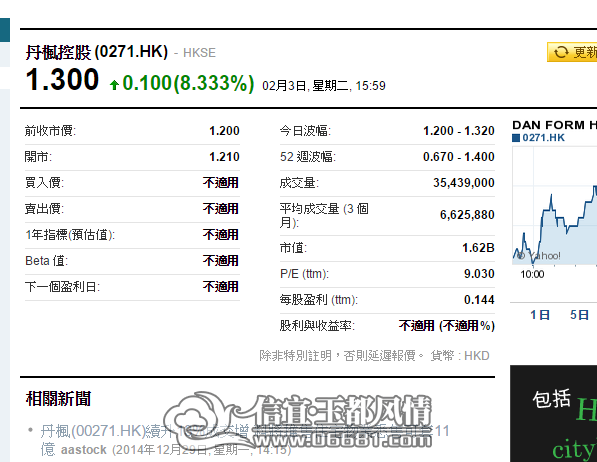
Task: Click the 10:00 time marker on chart
Action: pos(532,274)
